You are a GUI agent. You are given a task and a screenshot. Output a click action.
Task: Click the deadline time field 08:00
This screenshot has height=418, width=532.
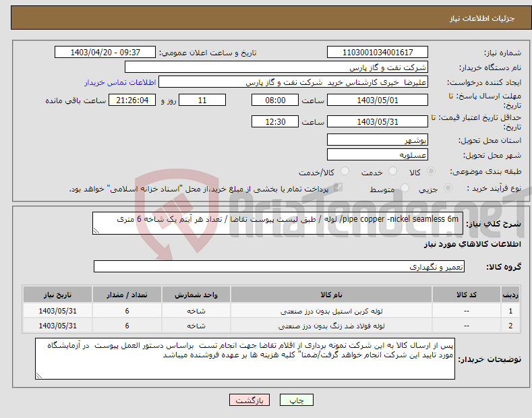[x=275, y=100]
